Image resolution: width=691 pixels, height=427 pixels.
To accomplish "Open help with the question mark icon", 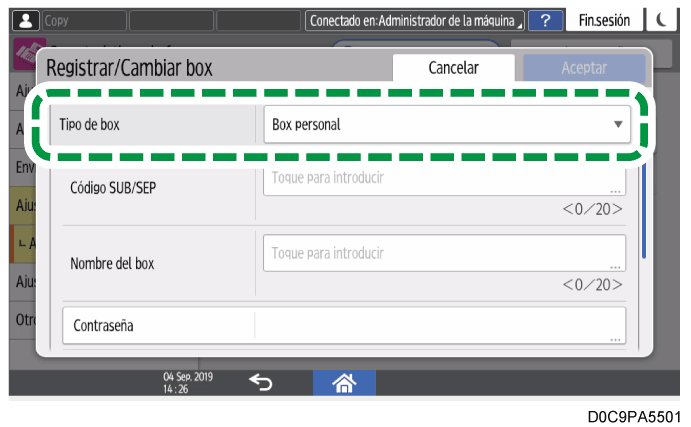I will 544,20.
